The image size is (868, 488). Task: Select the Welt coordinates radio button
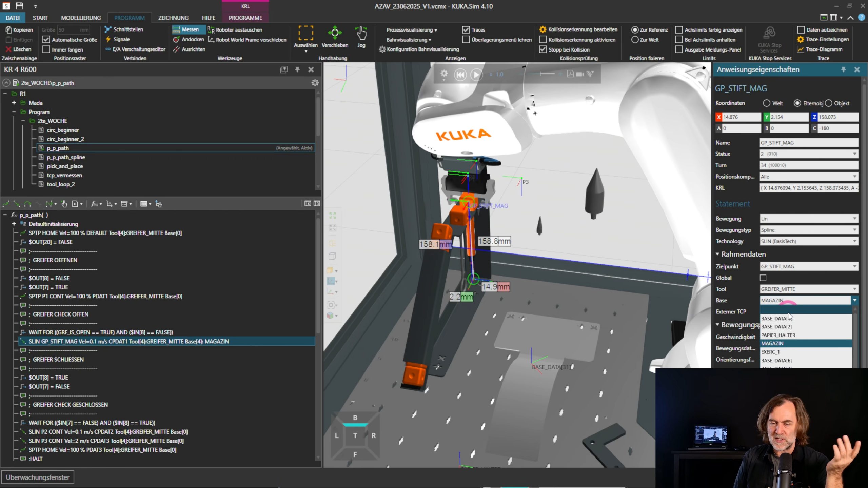tap(767, 103)
